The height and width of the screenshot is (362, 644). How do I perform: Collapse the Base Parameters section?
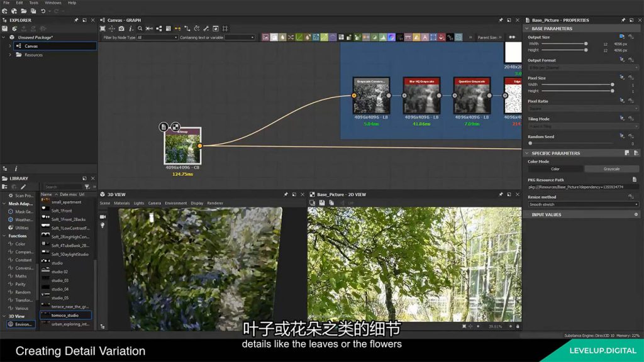[x=527, y=28]
